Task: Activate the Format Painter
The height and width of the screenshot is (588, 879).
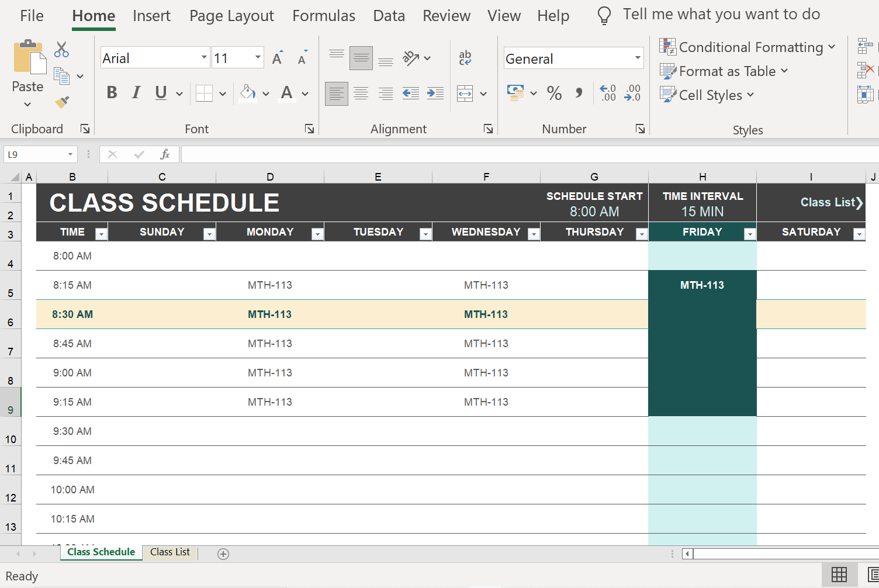Action: (61, 102)
